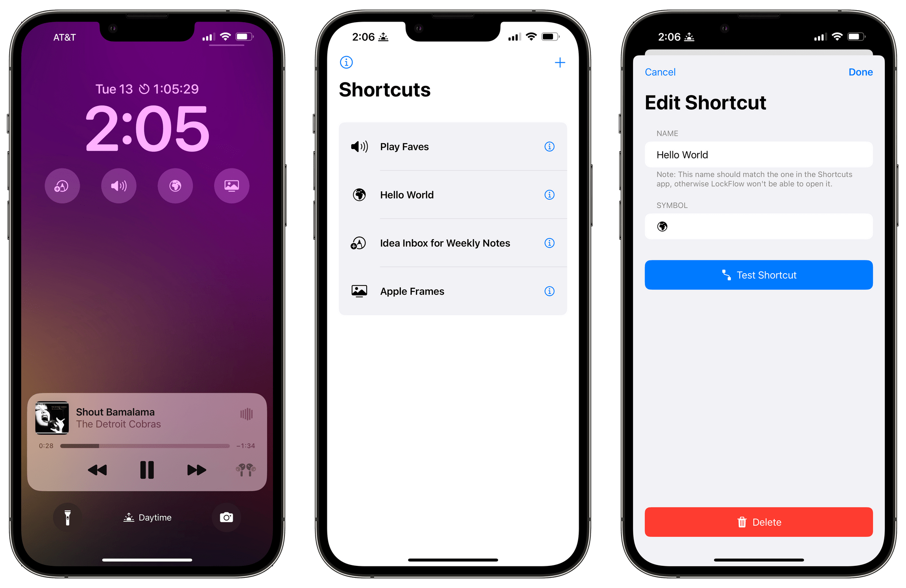Tap the globe icon for Hello World
Screen dimensions: 906x588
[361, 194]
